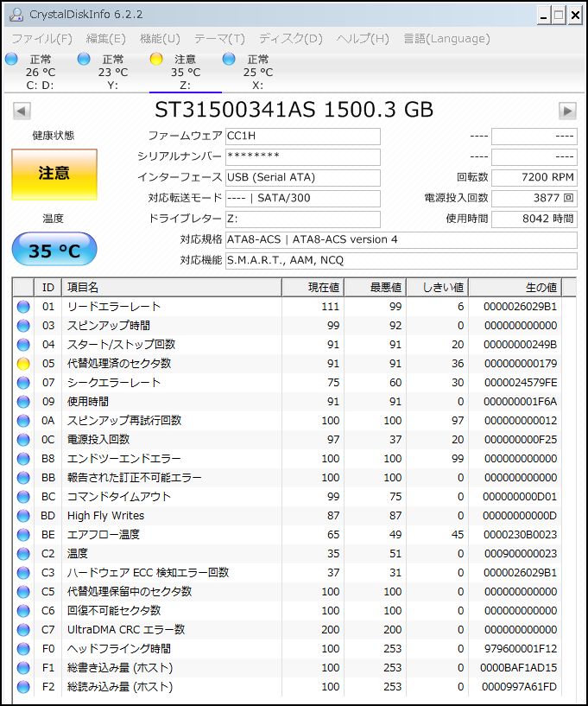Click the blue status icon for Z: drive's row 01
The image size is (588, 706).
(23, 307)
